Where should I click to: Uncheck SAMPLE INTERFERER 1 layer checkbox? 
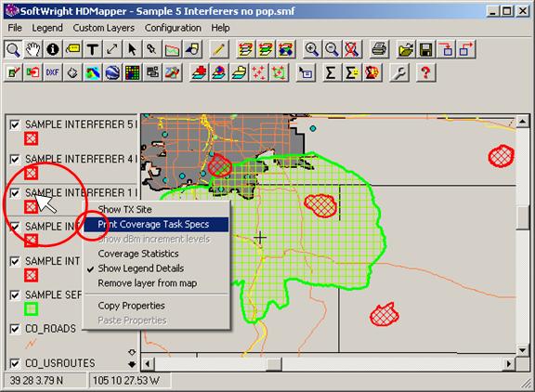click(x=15, y=193)
